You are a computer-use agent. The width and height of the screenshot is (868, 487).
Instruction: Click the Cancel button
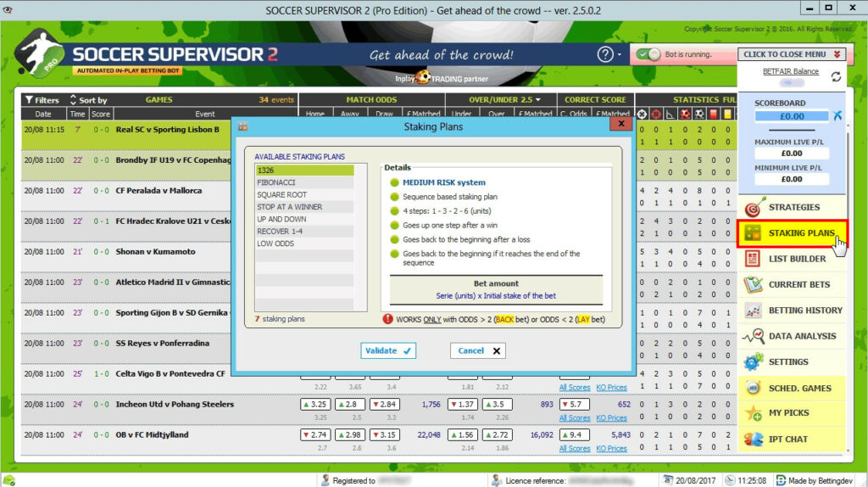[478, 350]
